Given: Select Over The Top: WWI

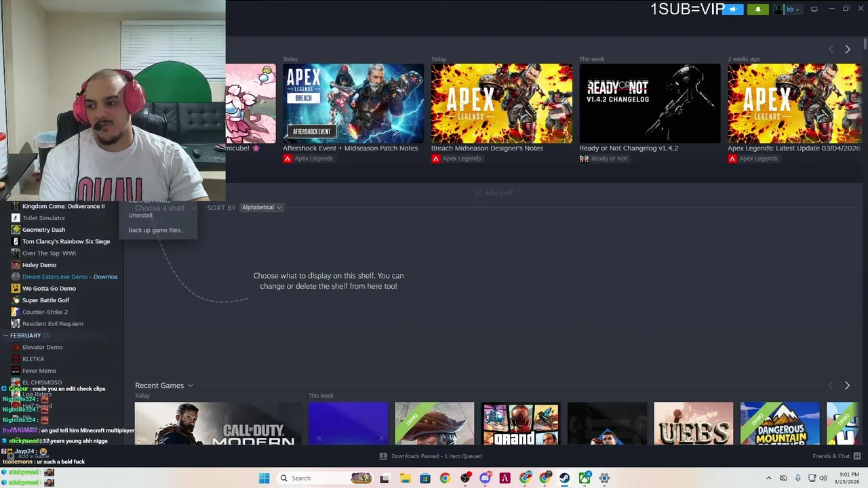Looking at the screenshot, I should [x=49, y=253].
